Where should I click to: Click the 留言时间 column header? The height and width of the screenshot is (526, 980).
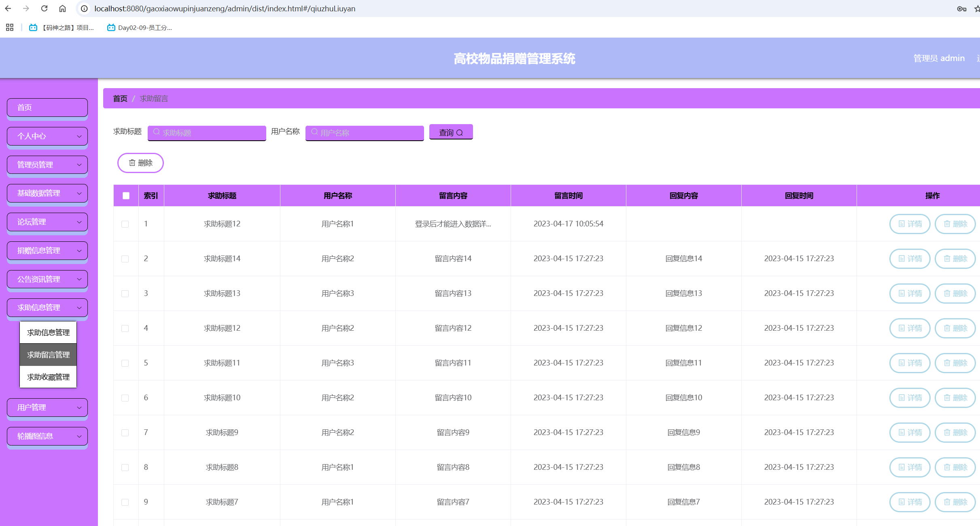568,196
